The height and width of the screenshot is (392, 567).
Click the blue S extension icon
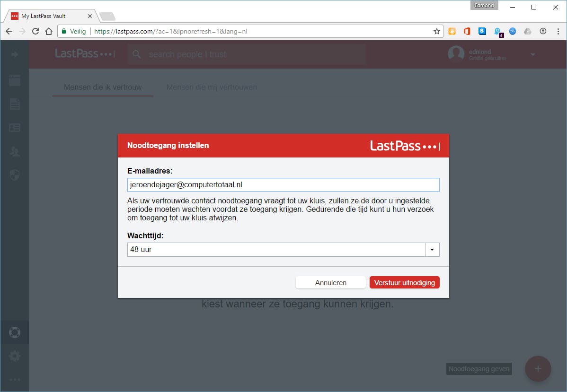coord(482,31)
